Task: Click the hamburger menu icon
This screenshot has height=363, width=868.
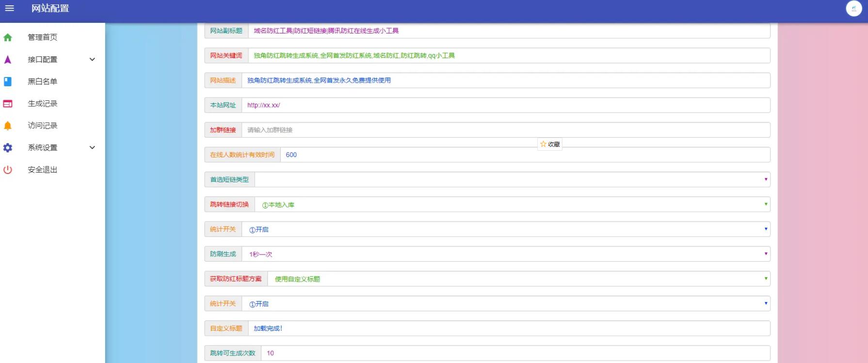Action: point(9,8)
